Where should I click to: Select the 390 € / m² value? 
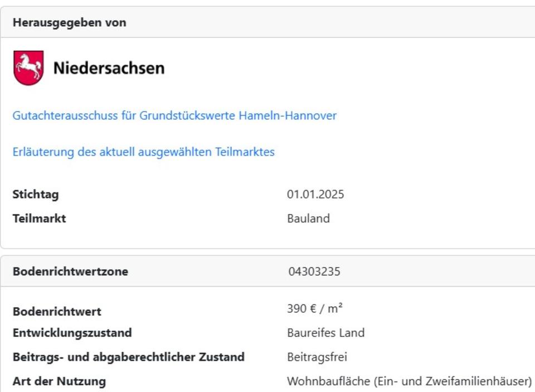[x=315, y=309]
